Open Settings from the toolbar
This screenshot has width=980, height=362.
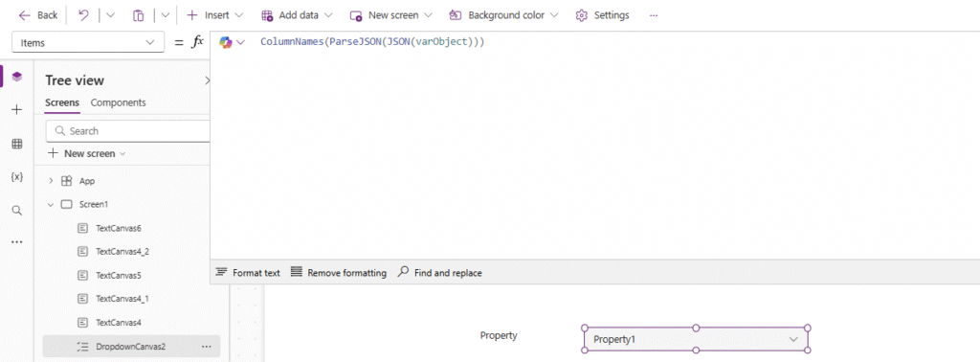tap(603, 15)
